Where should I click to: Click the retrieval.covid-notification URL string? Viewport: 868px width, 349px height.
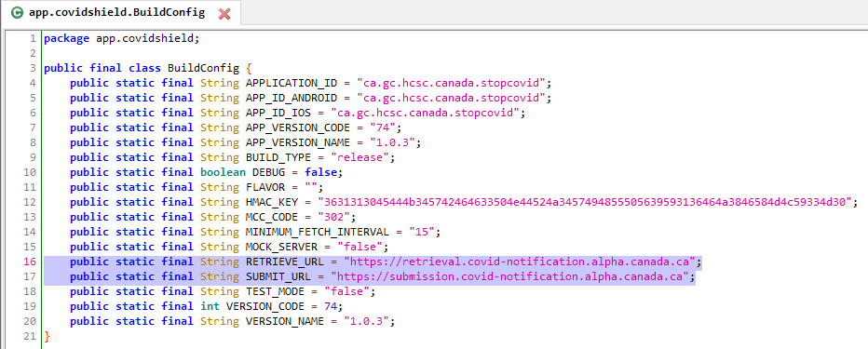click(x=519, y=262)
